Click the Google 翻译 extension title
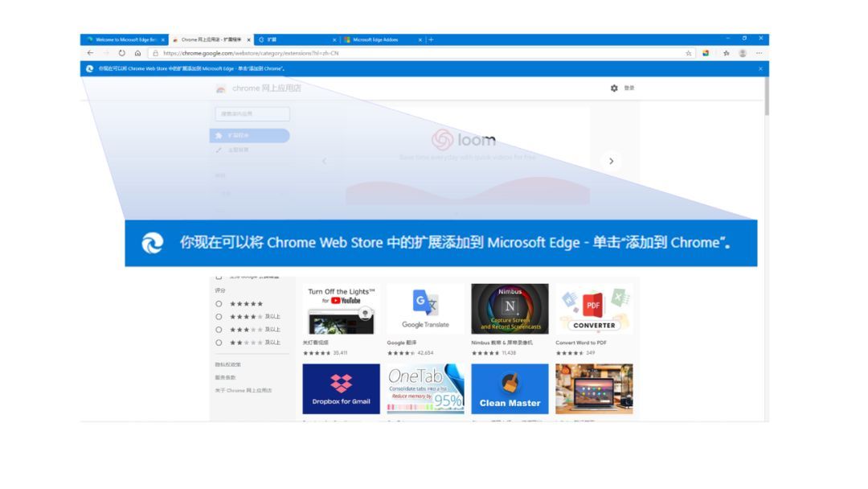 click(x=402, y=343)
